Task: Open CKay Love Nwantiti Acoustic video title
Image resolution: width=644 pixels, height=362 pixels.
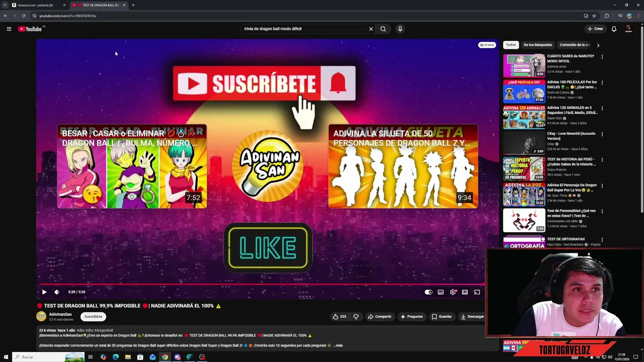Action: tap(572, 136)
